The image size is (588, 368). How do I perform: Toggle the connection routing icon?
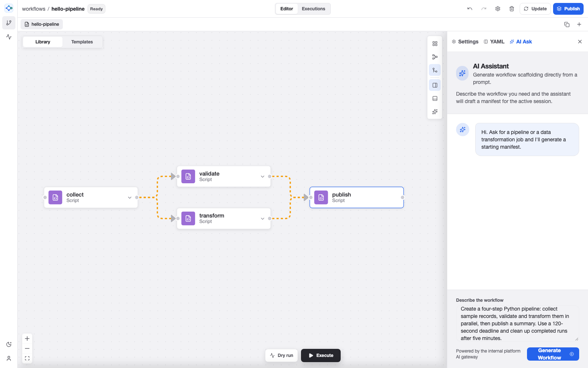[x=435, y=70]
